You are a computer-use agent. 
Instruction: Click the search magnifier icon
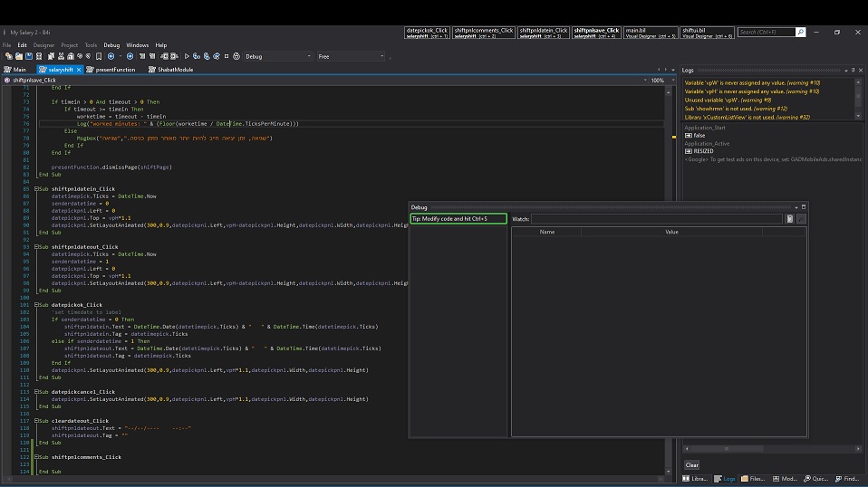[x=800, y=32]
